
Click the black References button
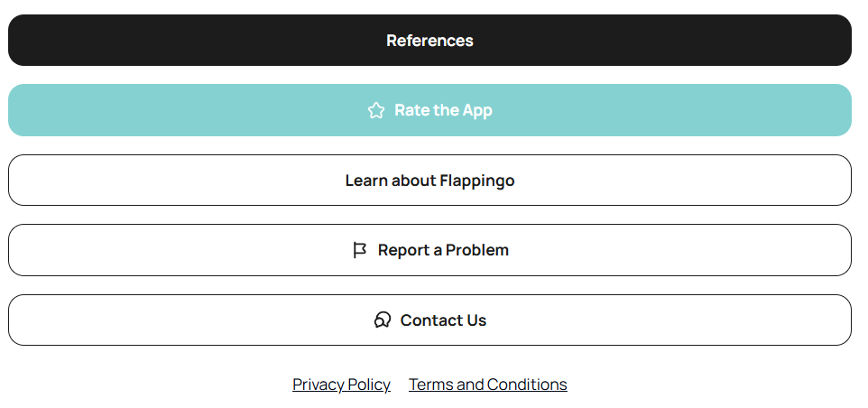point(429,41)
